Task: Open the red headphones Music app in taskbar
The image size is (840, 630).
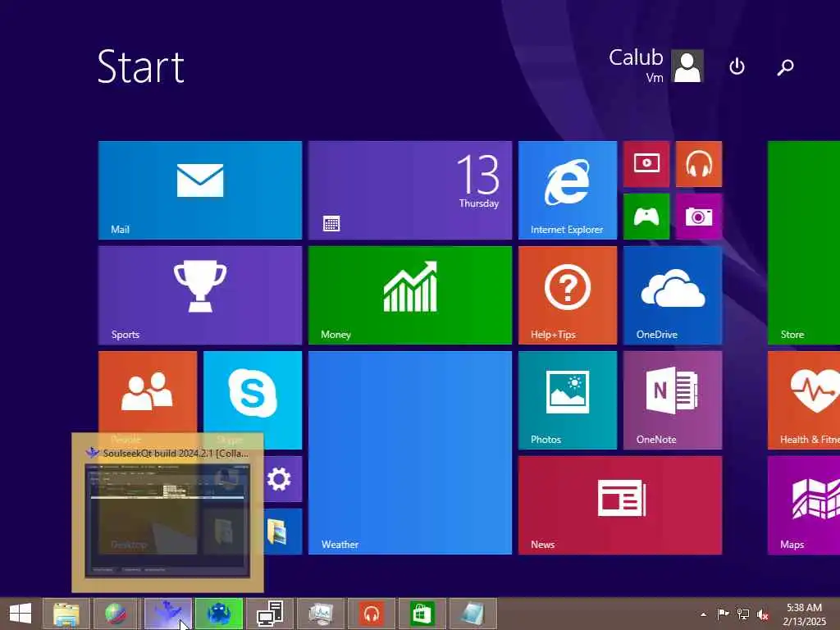Action: 372,614
